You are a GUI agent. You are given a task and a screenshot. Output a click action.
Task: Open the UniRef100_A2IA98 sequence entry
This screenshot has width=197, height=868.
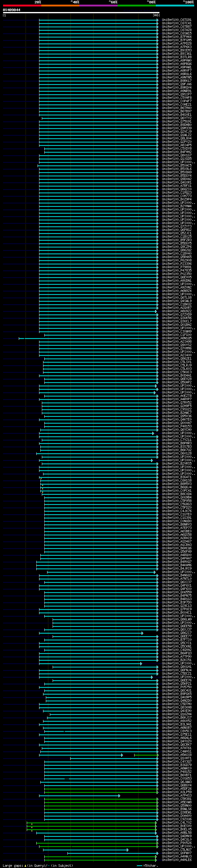(x=176, y=341)
